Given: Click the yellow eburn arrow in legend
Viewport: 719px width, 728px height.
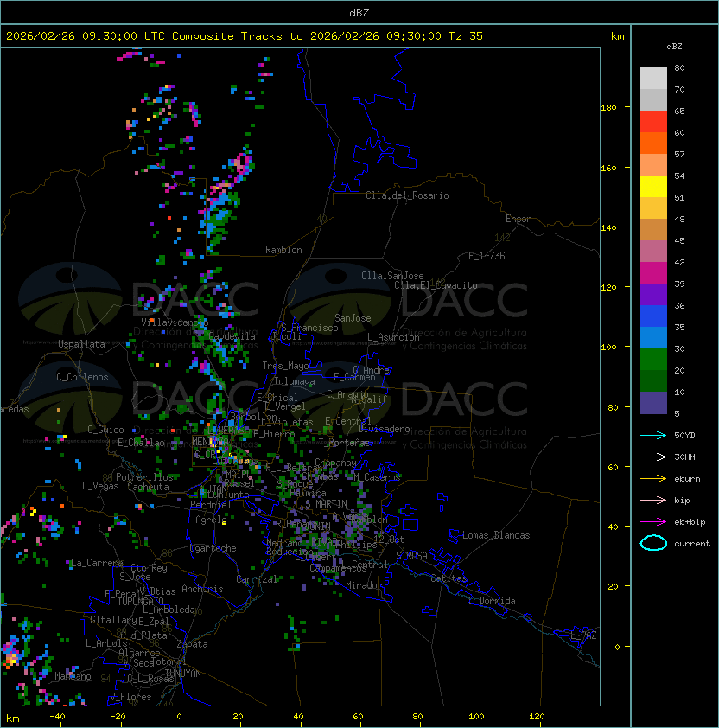Looking at the screenshot, I should point(653,479).
